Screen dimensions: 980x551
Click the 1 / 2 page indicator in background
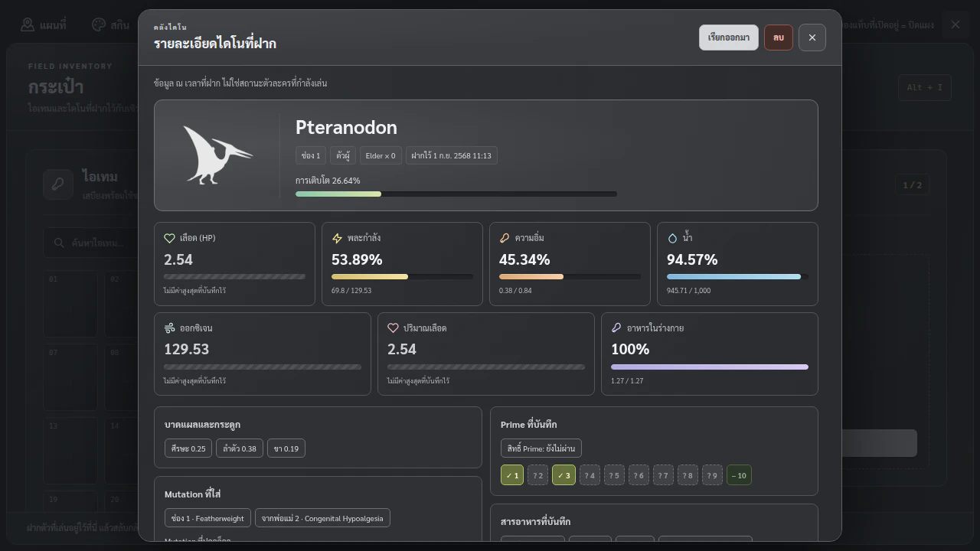point(913,184)
